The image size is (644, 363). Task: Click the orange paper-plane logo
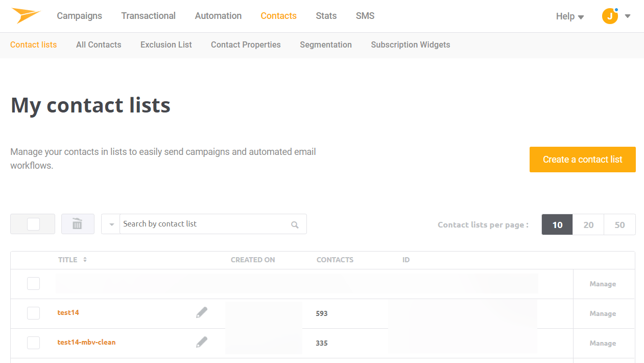tap(26, 15)
